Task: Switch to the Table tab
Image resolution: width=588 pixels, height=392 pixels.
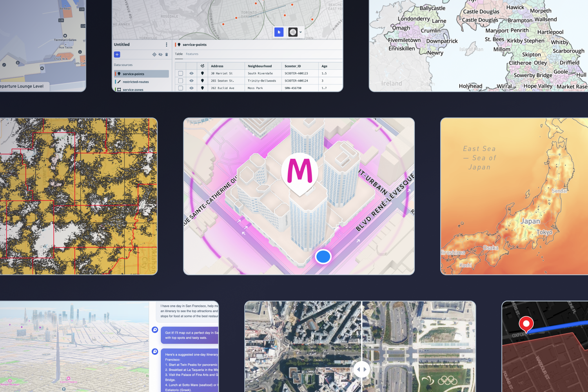Action: tap(179, 54)
